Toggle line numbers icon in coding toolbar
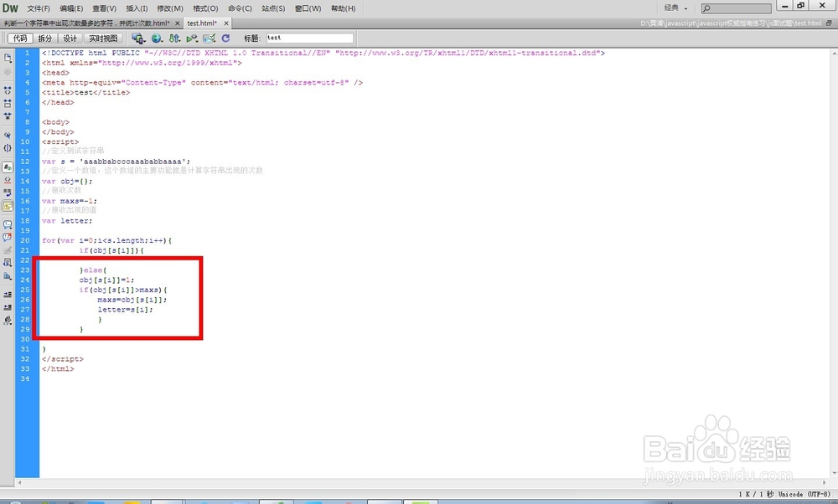The image size is (838, 504). (x=8, y=167)
